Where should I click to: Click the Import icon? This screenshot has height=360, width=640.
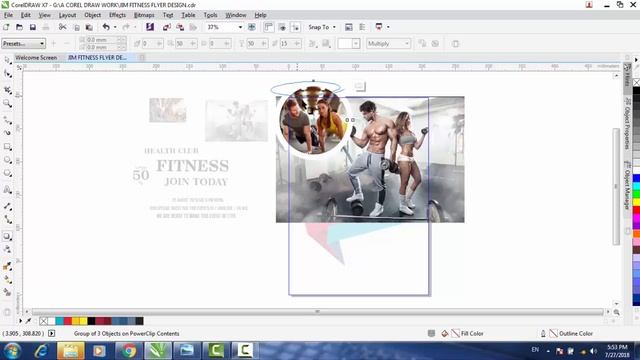167,27
